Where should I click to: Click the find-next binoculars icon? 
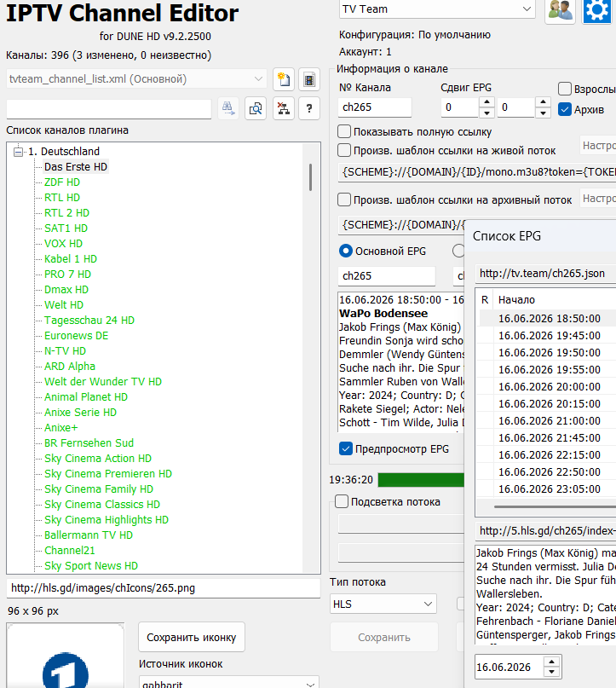tap(228, 108)
